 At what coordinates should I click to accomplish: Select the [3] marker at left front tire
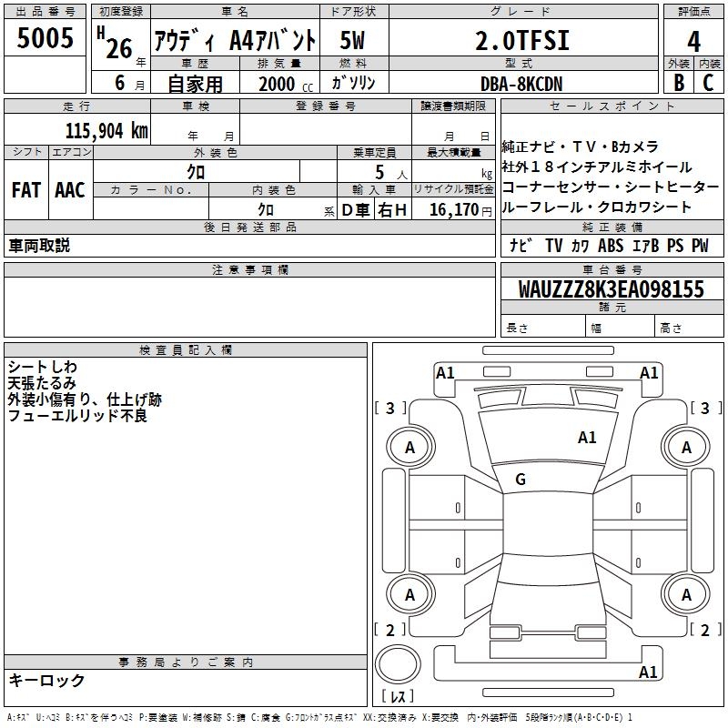[x=390, y=409]
